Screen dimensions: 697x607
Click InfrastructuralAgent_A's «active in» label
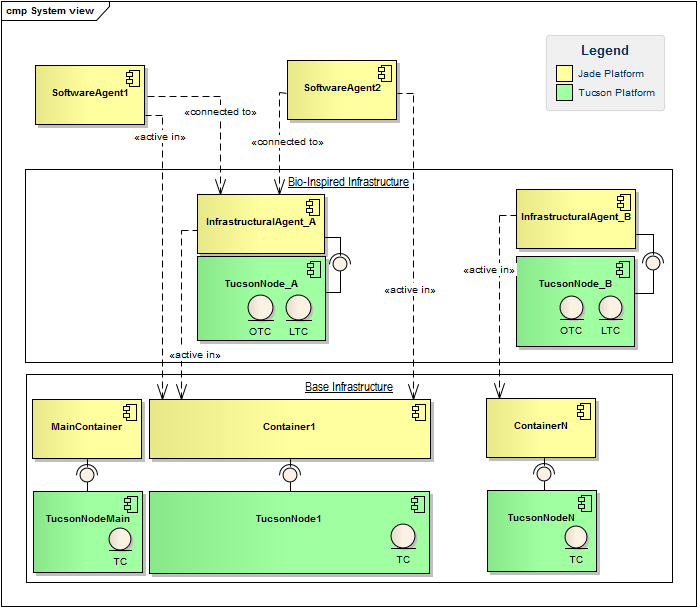click(x=195, y=355)
